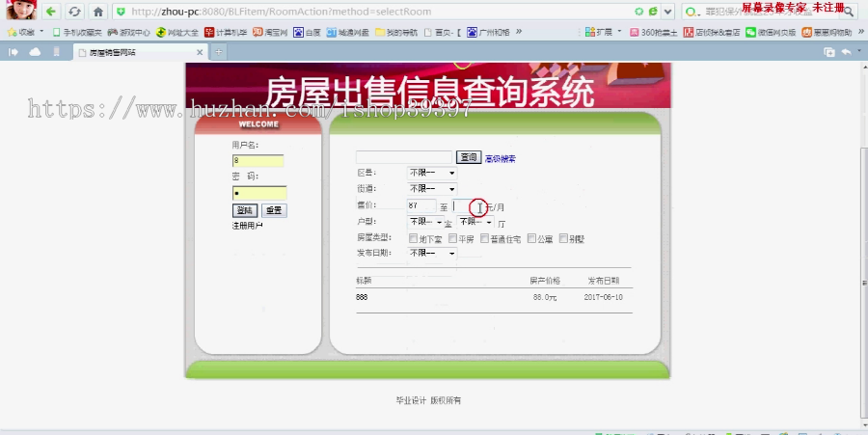This screenshot has height=435, width=868.
Task: Click the 用户名 input field
Action: click(x=258, y=161)
